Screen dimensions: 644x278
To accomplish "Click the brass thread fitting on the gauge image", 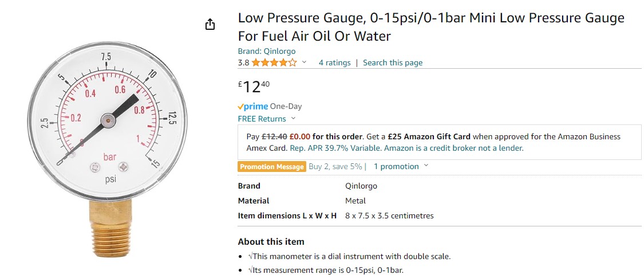I will (x=110, y=229).
